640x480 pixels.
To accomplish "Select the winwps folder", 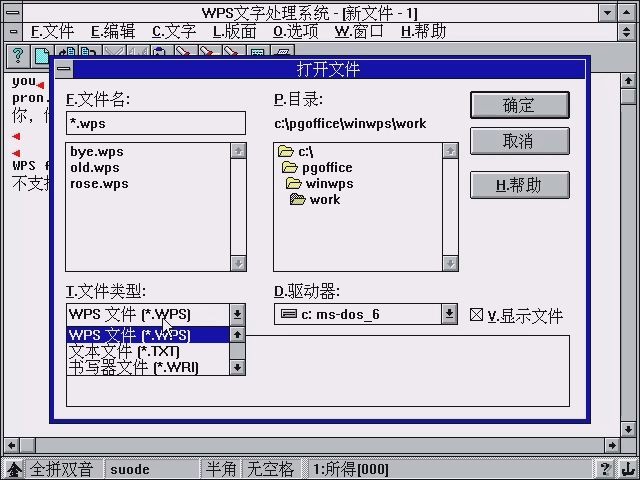I will point(320,183).
